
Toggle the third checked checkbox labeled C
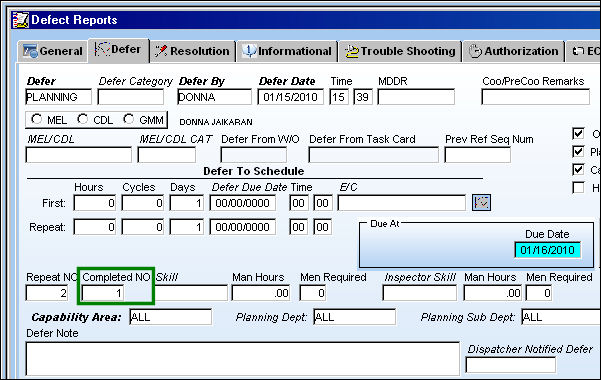coord(578,169)
